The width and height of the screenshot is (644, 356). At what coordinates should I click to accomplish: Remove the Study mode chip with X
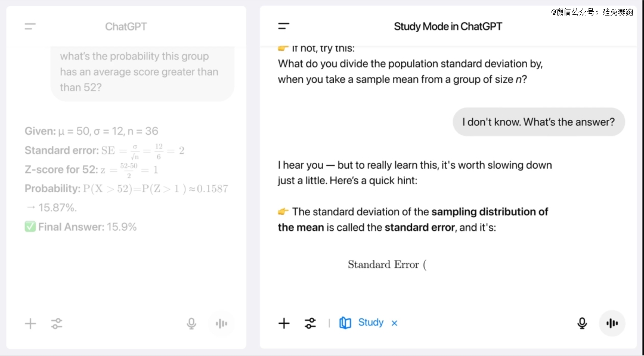tap(394, 323)
